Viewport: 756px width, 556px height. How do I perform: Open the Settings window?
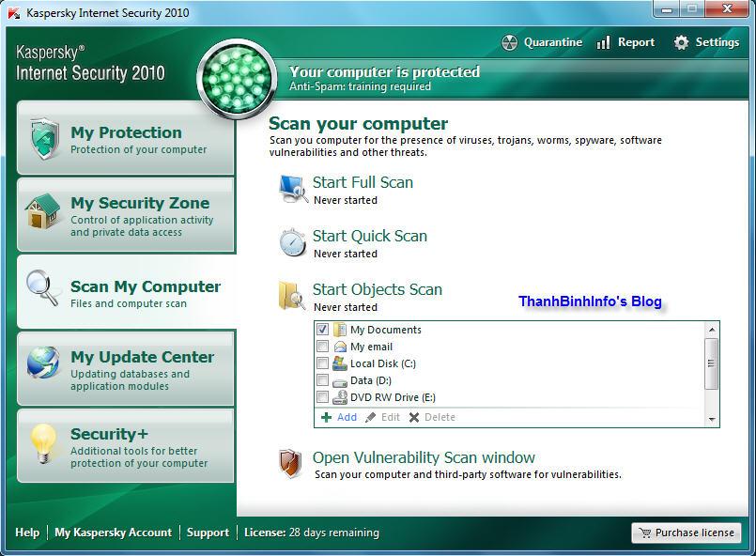pyautogui.click(x=706, y=42)
